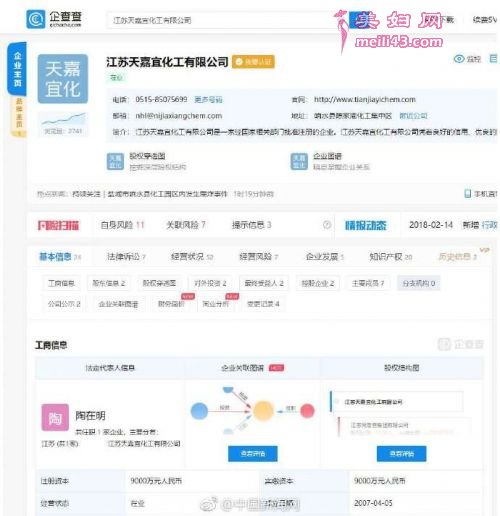Open the Qichacha logo home link
The height and width of the screenshot is (516, 500).
pyautogui.click(x=54, y=19)
